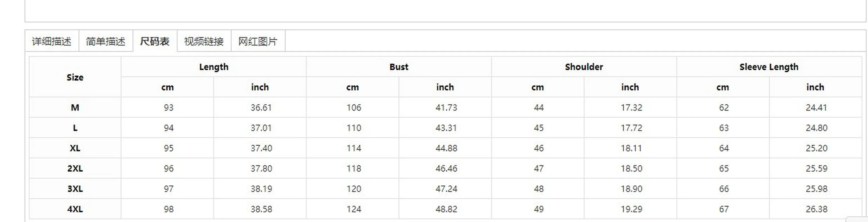Select the Length column header
This screenshot has height=222, width=868.
213,67
